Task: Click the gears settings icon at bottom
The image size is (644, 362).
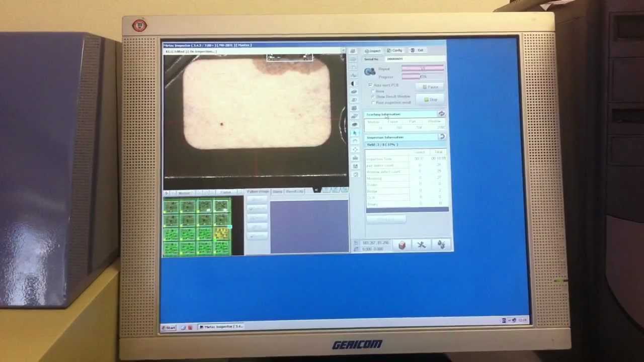Action: pos(441,245)
